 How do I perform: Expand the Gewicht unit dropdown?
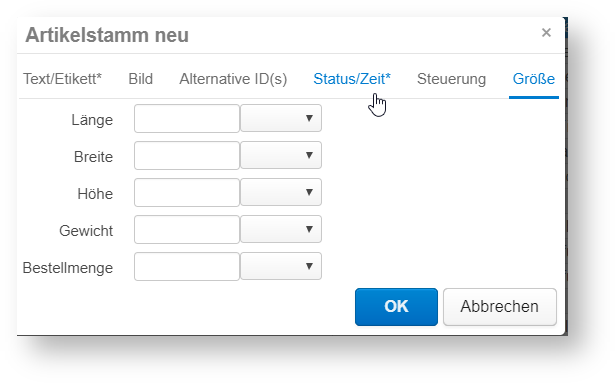coord(281,229)
